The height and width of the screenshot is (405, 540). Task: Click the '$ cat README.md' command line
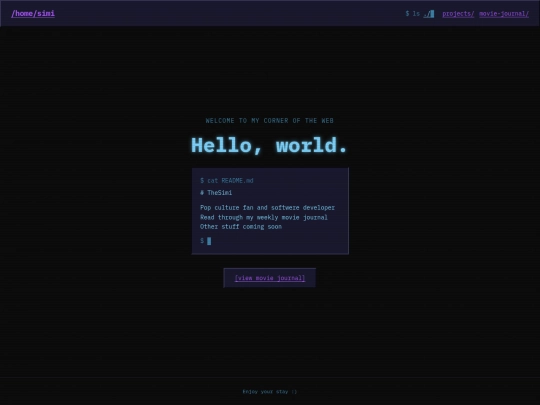[227, 180]
